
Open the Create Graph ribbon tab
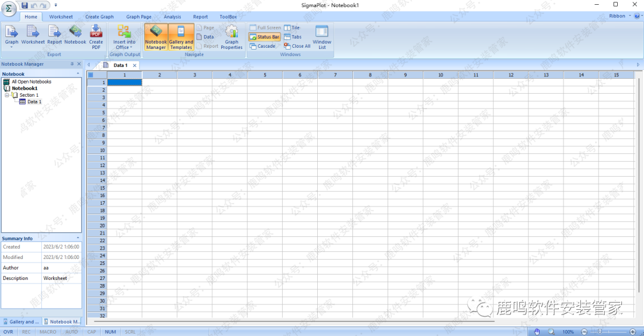(100, 17)
